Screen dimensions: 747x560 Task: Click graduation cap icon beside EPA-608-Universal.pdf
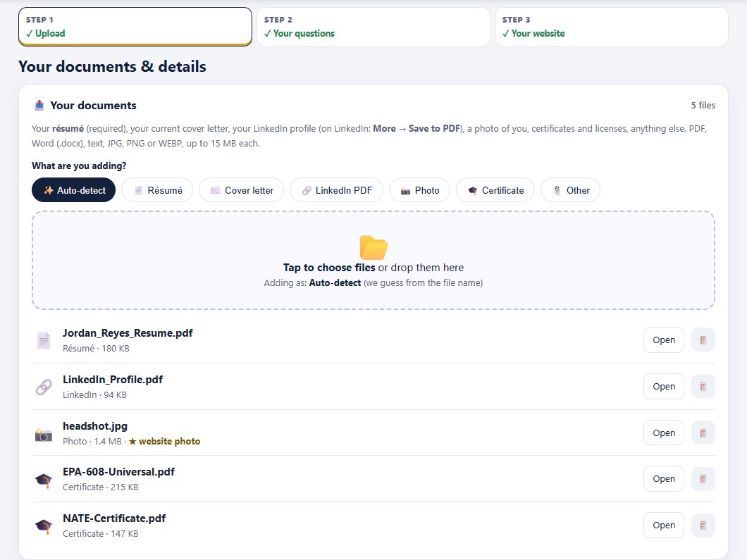[44, 480]
